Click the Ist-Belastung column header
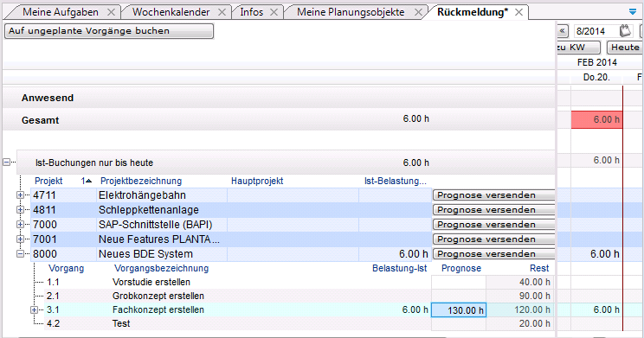Screen dimensions: 644x338 [395, 181]
